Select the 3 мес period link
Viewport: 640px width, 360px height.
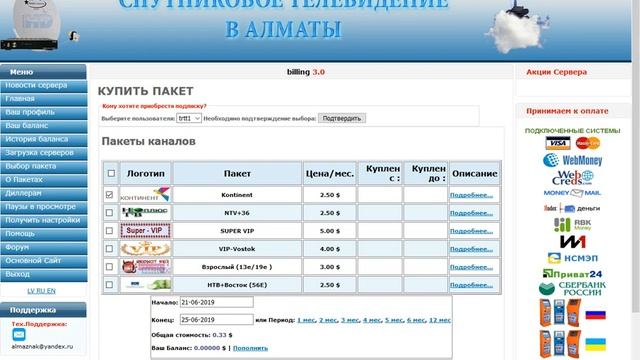point(350,320)
